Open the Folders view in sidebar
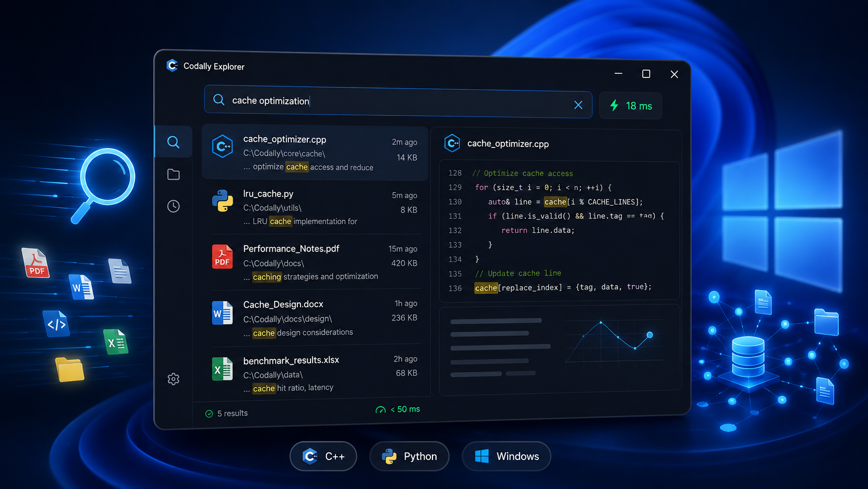Viewport: 868px width, 489px height. click(x=173, y=175)
